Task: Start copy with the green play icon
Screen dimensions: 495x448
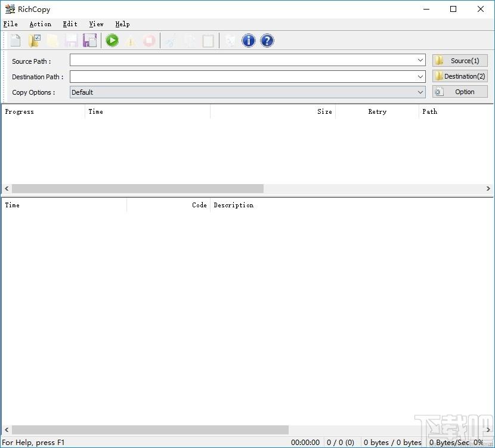Action: (112, 41)
